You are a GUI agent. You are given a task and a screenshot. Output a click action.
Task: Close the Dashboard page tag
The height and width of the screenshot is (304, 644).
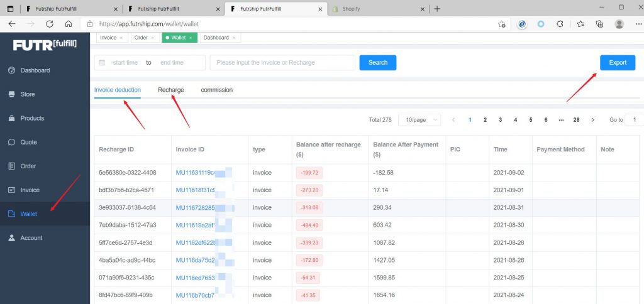234,38
